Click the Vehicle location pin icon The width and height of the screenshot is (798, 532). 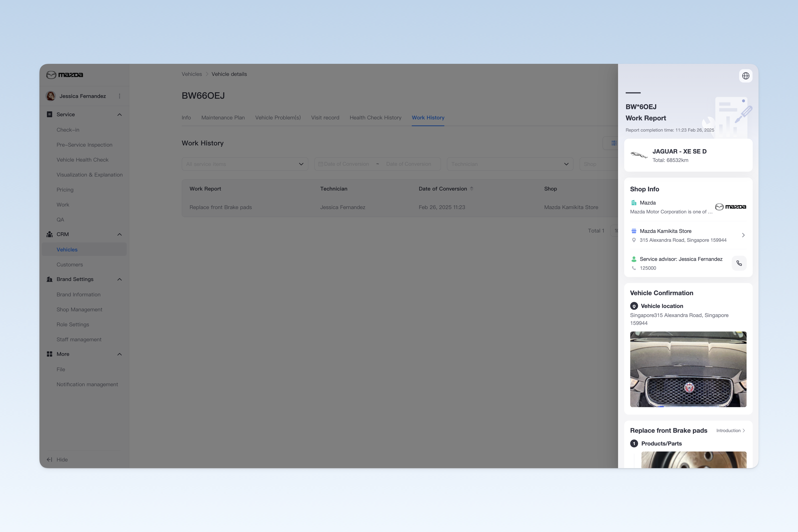pyautogui.click(x=634, y=306)
